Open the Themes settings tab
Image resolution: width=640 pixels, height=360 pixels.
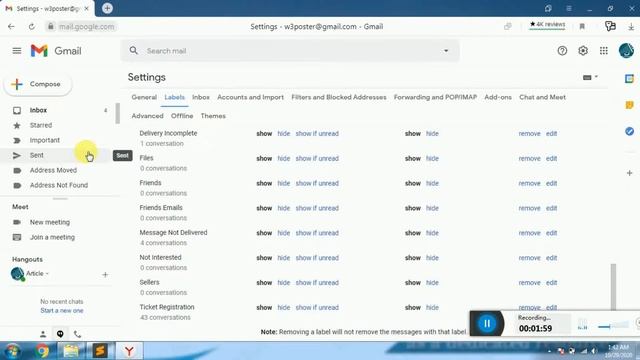(213, 116)
